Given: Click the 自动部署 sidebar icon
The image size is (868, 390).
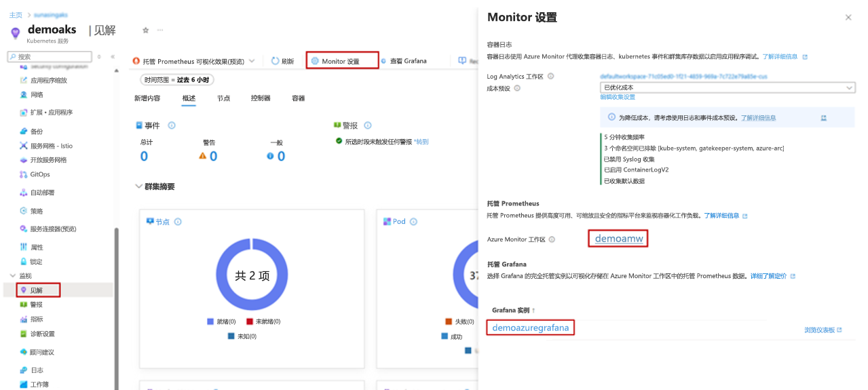Looking at the screenshot, I should point(24,193).
